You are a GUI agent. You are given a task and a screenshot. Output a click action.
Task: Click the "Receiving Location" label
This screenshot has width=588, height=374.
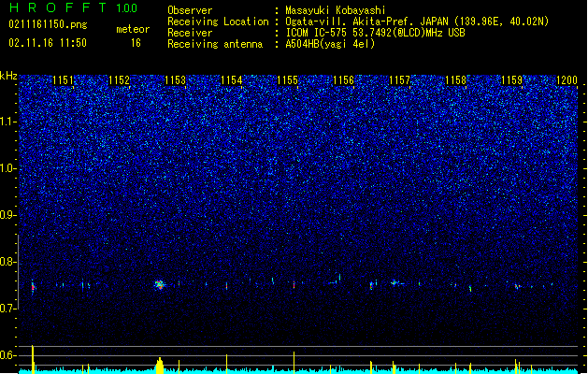218,22
